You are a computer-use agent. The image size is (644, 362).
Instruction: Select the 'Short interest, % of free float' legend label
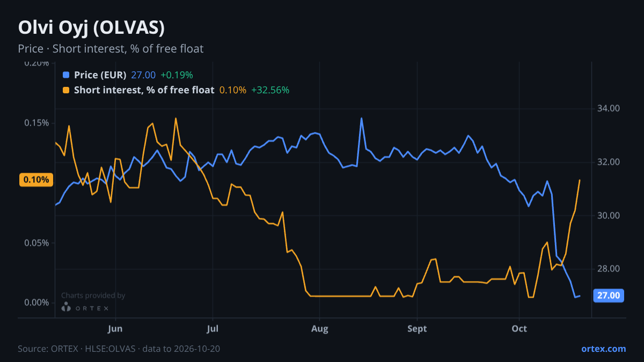click(144, 90)
